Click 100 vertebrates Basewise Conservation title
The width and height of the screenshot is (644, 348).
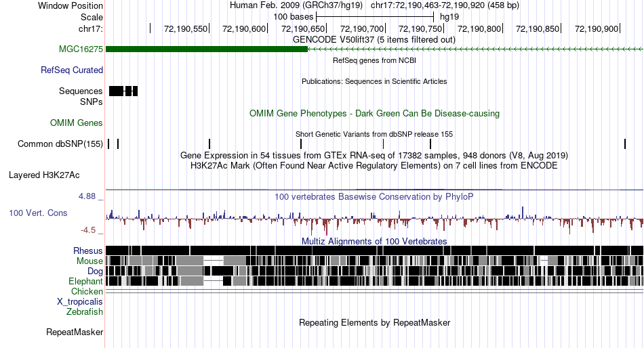point(374,197)
